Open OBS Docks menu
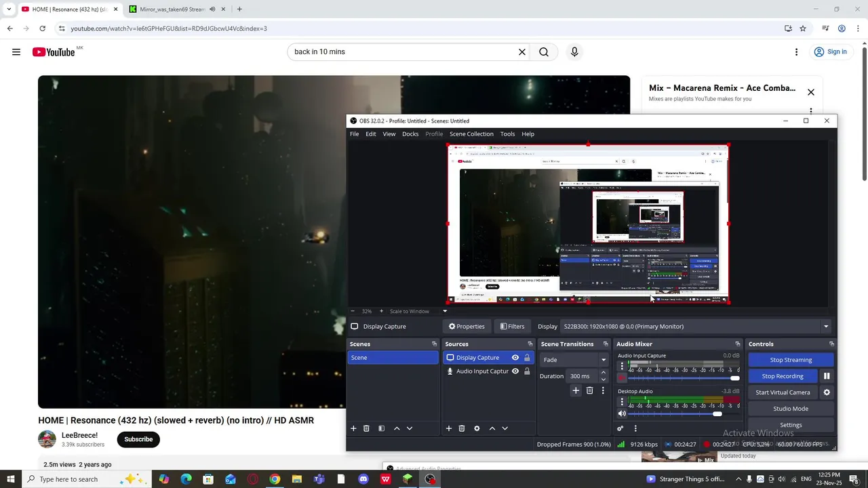Viewport: 868px width, 488px height. (410, 134)
